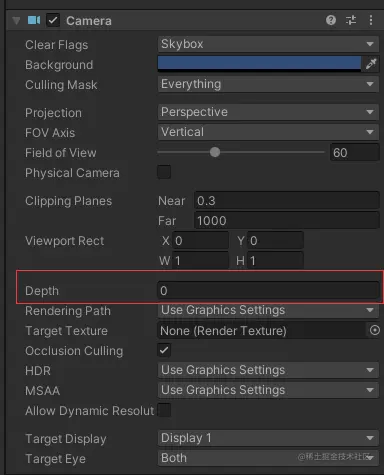Click the Projection label
The image size is (384, 475).
tap(53, 113)
